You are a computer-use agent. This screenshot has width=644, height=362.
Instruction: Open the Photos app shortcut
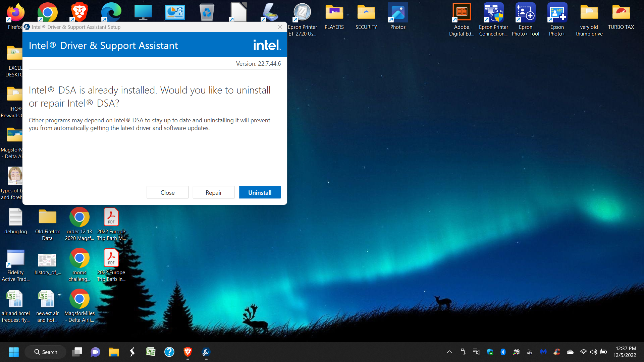[398, 12]
